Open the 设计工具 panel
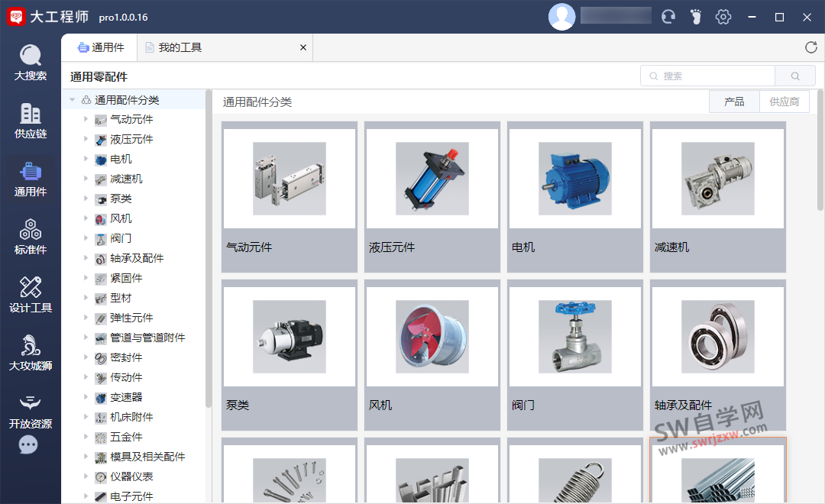The image size is (825, 504). [31, 294]
